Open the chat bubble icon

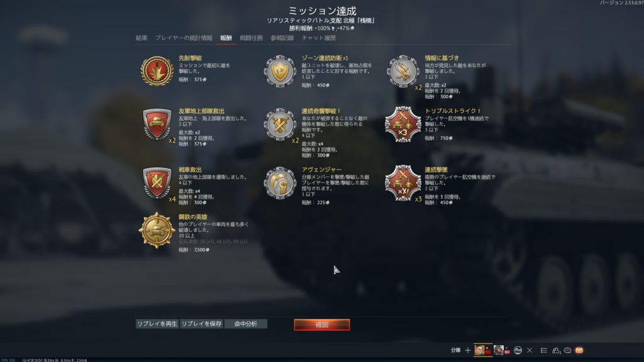point(567,350)
